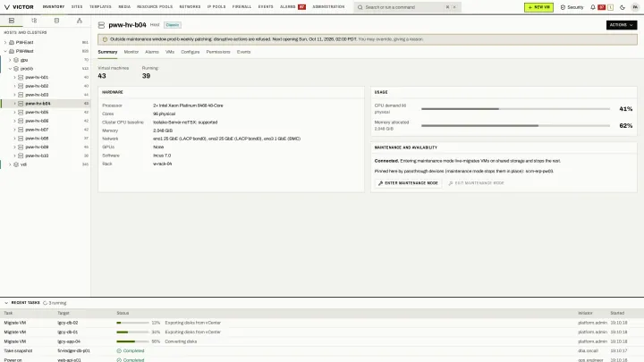Expand the gpu cluster node
This screenshot has height=362, width=644.
[10, 60]
